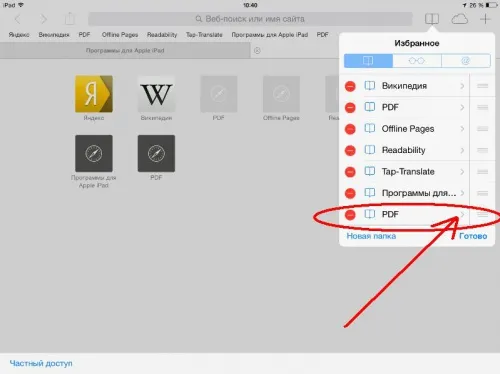Delete the Tap-Translate bookmark via red minus
This screenshot has height=374, width=500.
pos(350,172)
